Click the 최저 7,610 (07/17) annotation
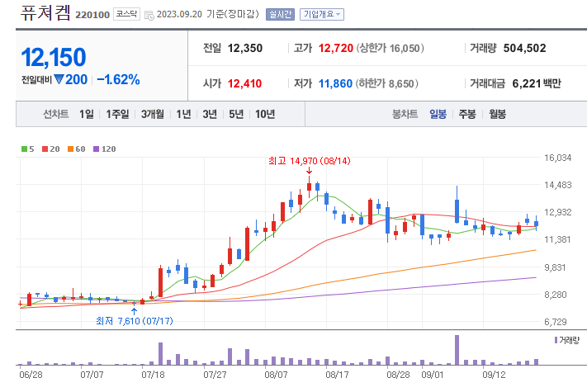The width and height of the screenshot is (587, 392). (135, 321)
